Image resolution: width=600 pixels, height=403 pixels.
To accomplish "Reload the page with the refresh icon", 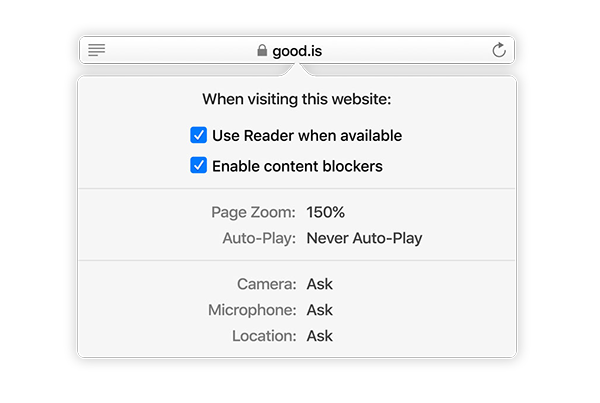I will pos(499,51).
